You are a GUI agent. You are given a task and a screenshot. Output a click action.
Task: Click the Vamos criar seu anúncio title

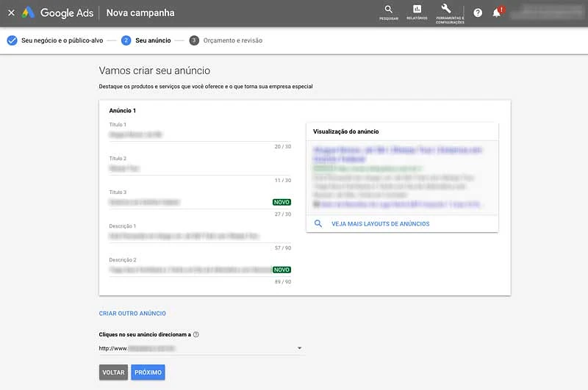pyautogui.click(x=154, y=71)
